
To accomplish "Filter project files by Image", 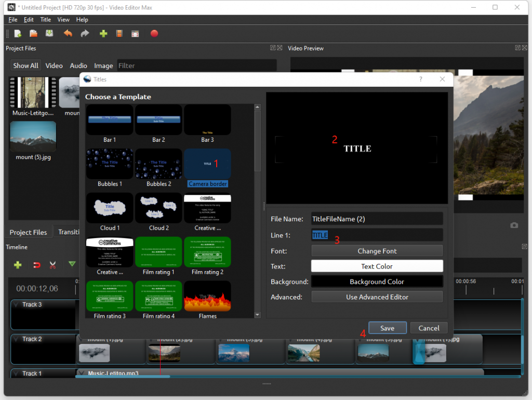I will (103, 65).
